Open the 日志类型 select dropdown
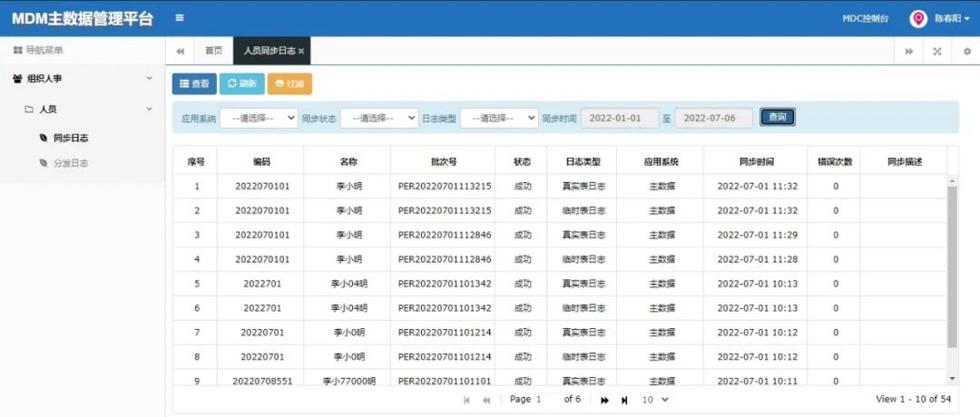Viewport: 980px width, 417px height. (499, 117)
